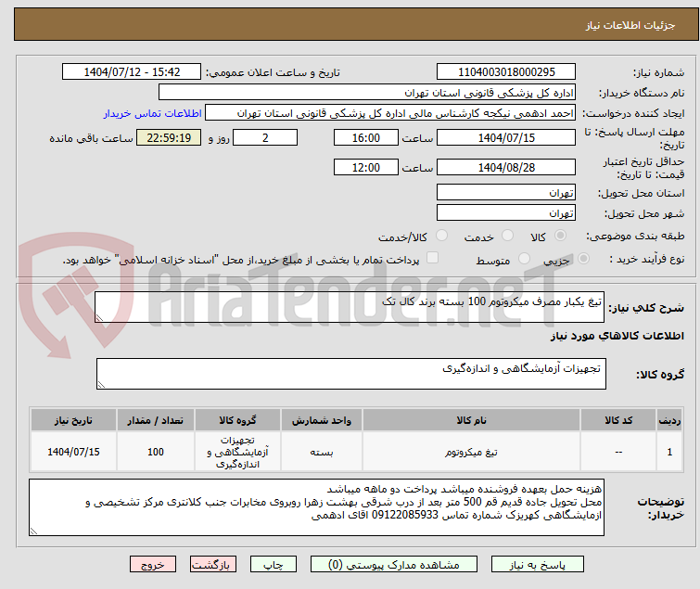
Task: Click the -- item code cell
Action: [x=618, y=452]
